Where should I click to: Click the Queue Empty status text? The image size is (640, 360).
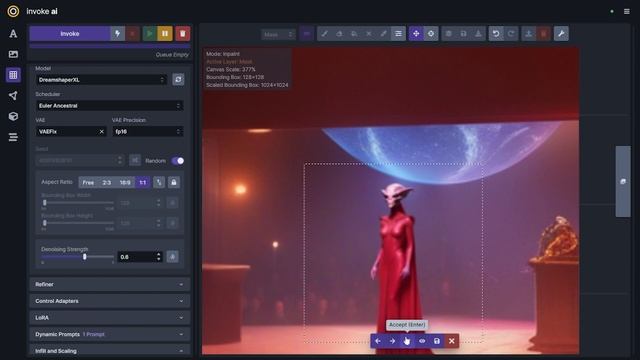tap(172, 55)
